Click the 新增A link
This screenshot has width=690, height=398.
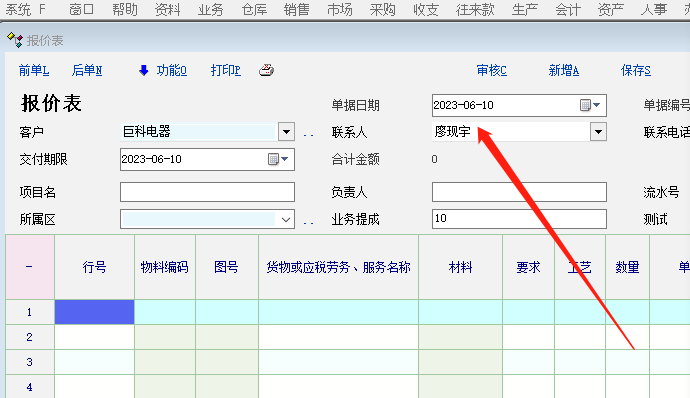coord(564,70)
